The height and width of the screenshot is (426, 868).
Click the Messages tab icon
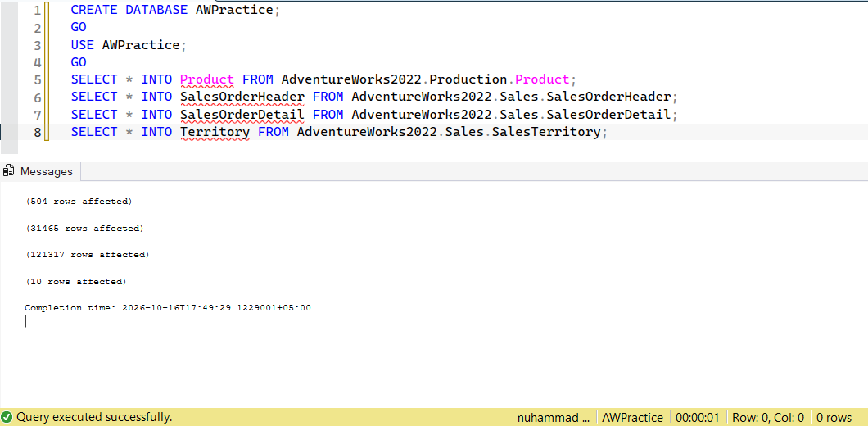(x=9, y=172)
